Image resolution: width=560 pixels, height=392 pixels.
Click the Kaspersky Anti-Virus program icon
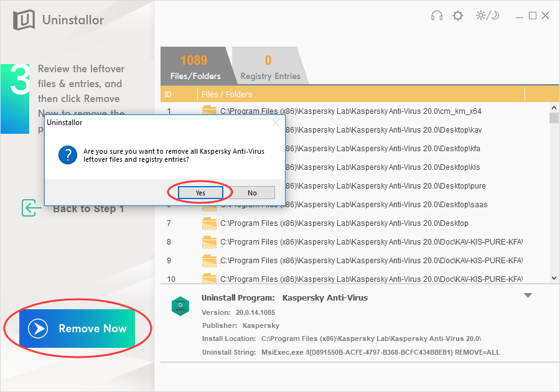180,306
